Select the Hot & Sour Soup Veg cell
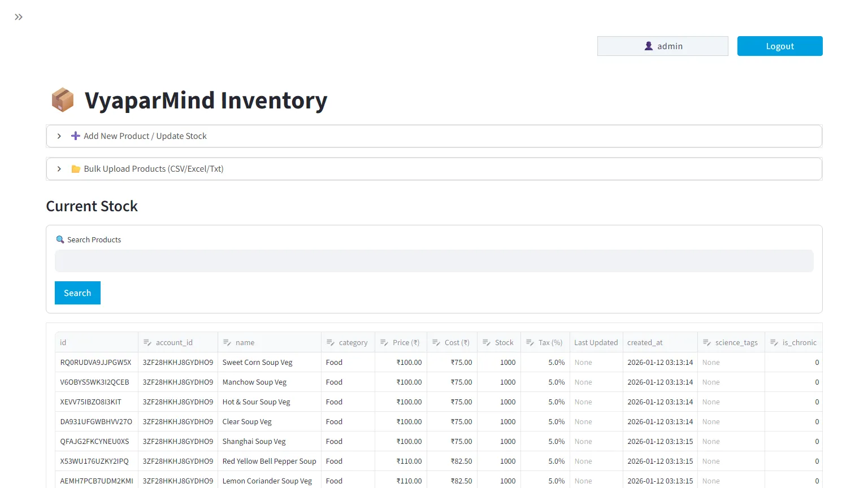This screenshot has height=488, width=868. point(270,402)
